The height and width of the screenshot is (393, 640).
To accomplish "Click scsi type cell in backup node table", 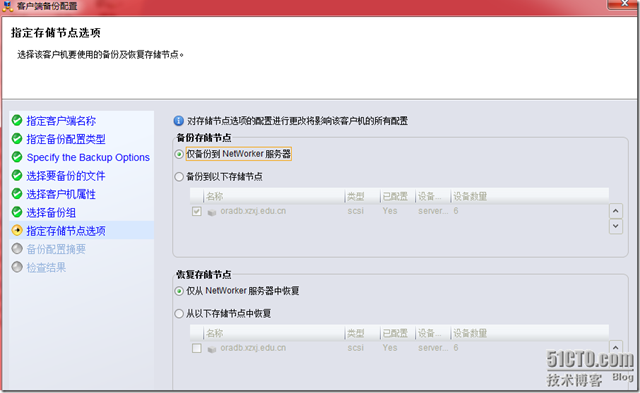I will coord(356,211).
